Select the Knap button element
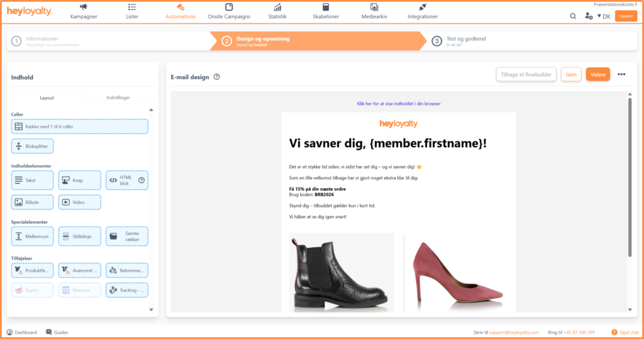Viewport: 644px width, 339px height. 79,181
